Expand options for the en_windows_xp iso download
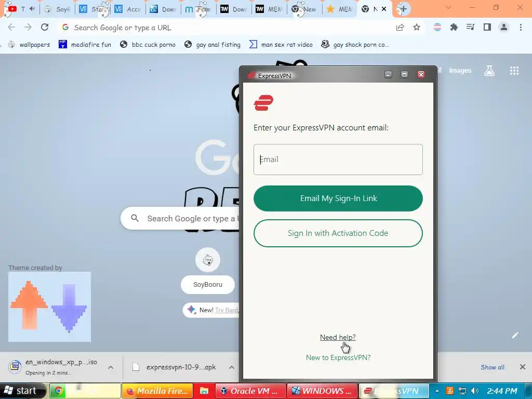This screenshot has height=399, width=532. point(111,367)
